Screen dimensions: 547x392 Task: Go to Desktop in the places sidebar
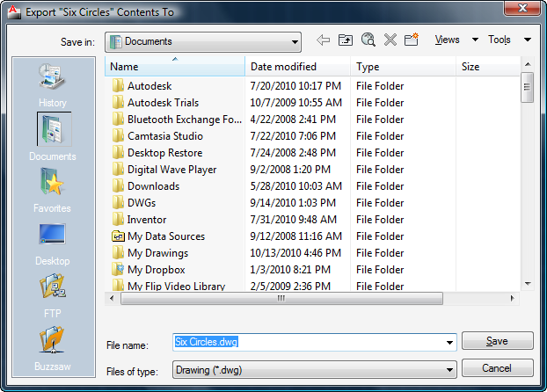(53, 243)
